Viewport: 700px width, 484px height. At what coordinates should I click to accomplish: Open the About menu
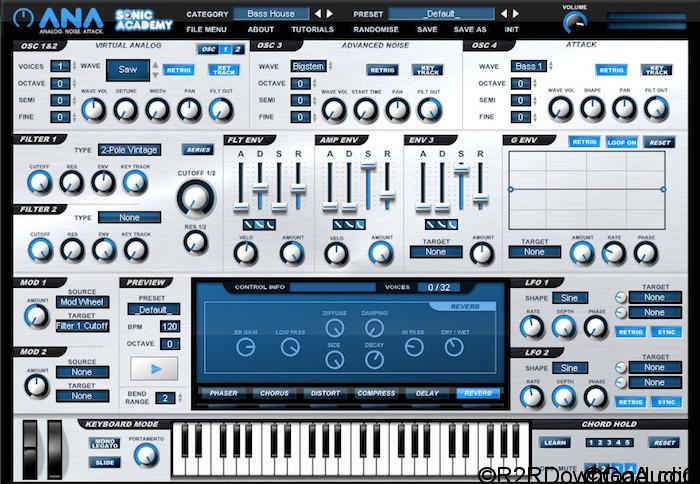[x=261, y=29]
